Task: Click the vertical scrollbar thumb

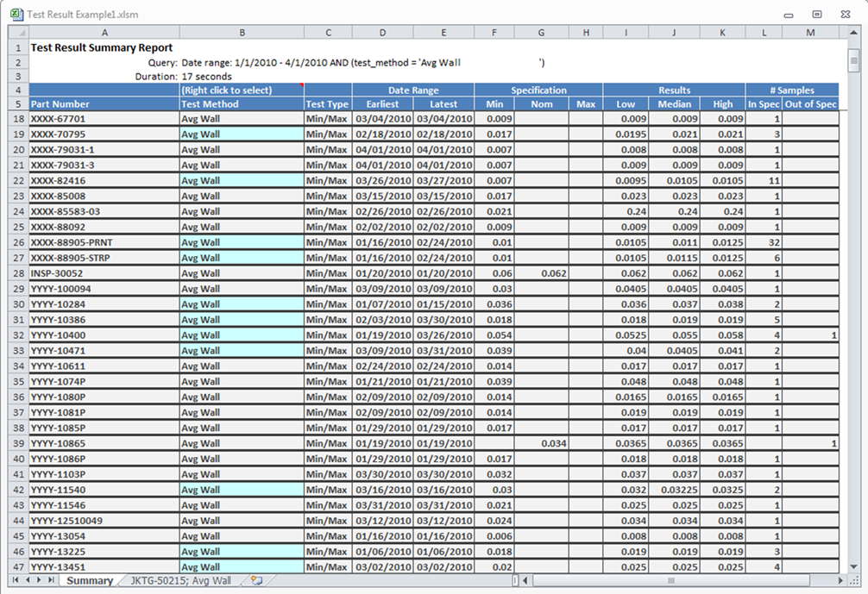Action: [853, 60]
